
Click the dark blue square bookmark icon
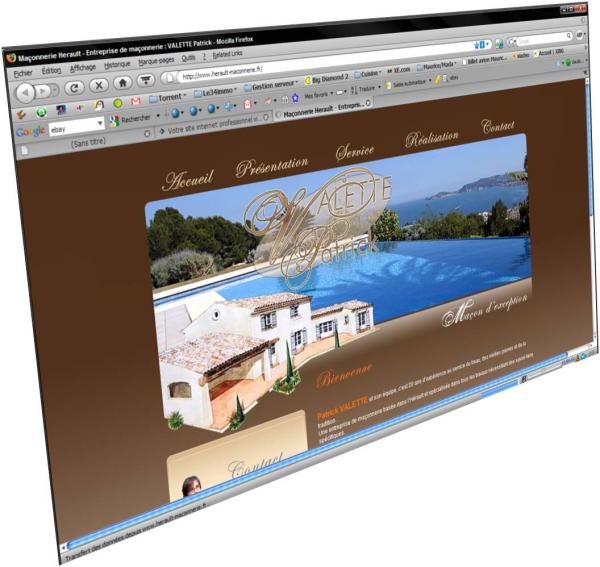tap(61, 110)
